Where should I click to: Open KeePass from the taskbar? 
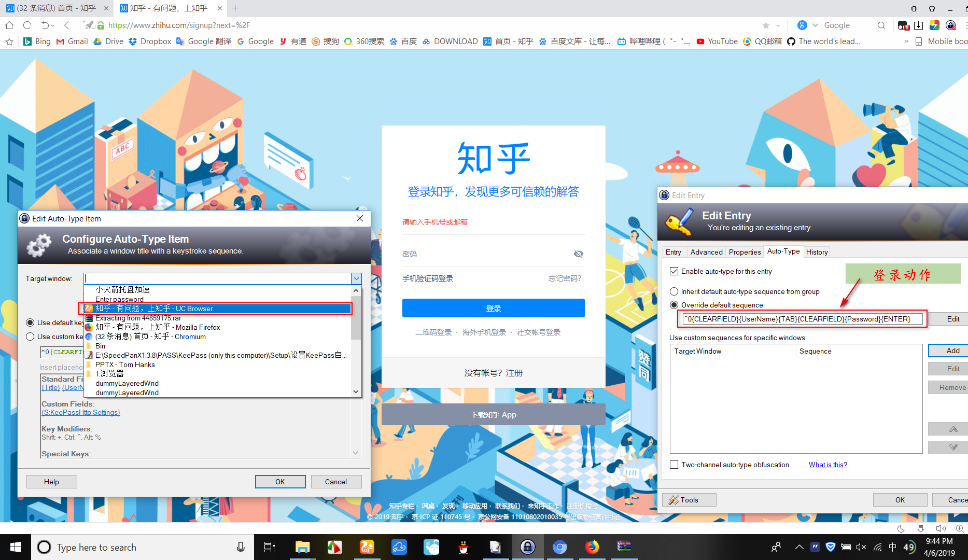point(527,547)
